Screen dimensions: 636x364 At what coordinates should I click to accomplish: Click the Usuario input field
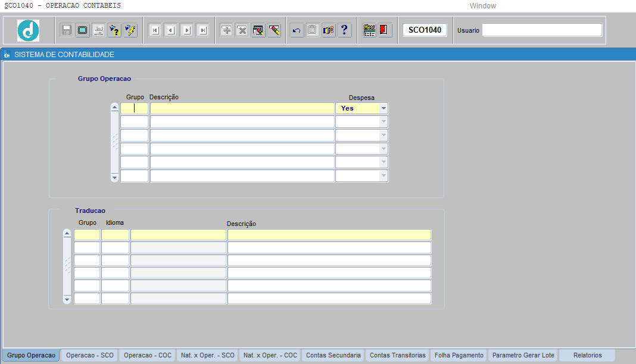(x=542, y=30)
